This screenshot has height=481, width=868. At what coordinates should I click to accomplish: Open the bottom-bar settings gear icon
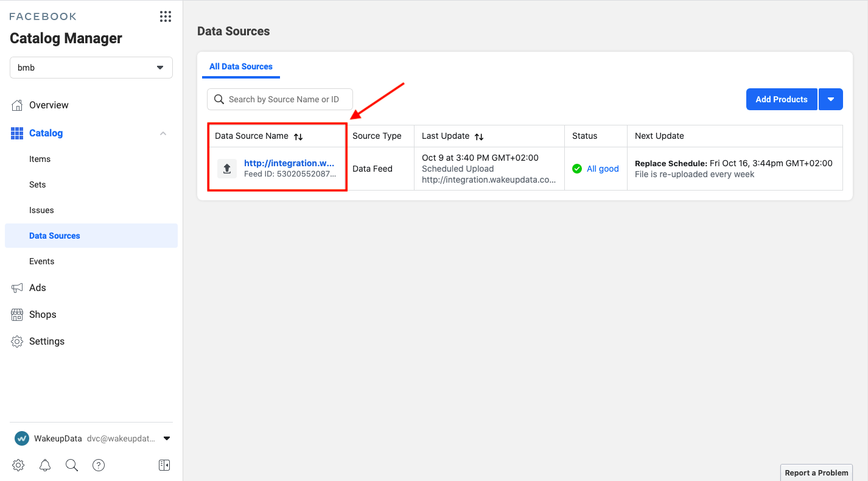pos(18,465)
